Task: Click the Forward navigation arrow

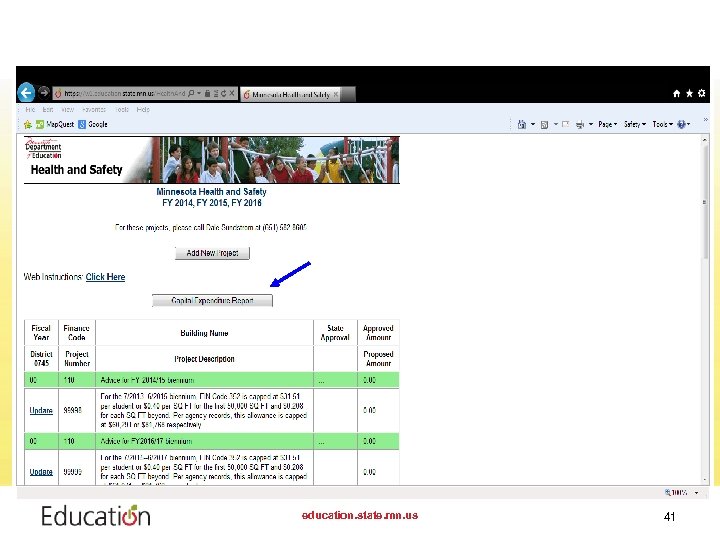Action: pos(44,93)
